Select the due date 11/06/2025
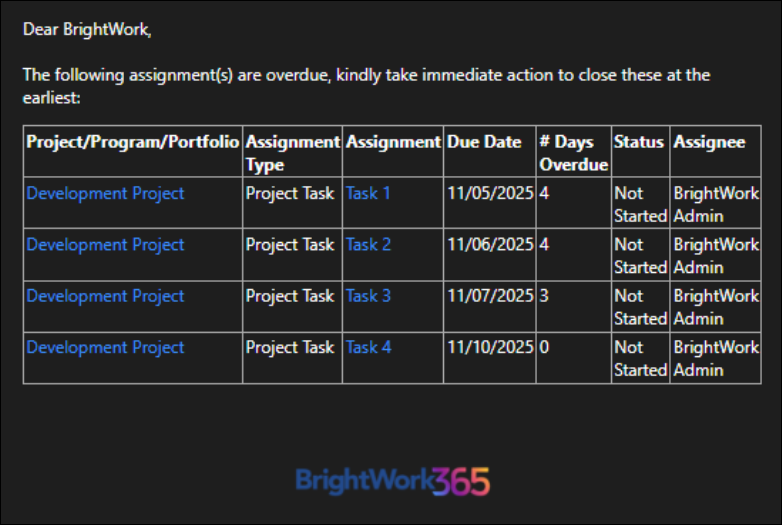Viewport: 782px width, 525px height. click(490, 245)
